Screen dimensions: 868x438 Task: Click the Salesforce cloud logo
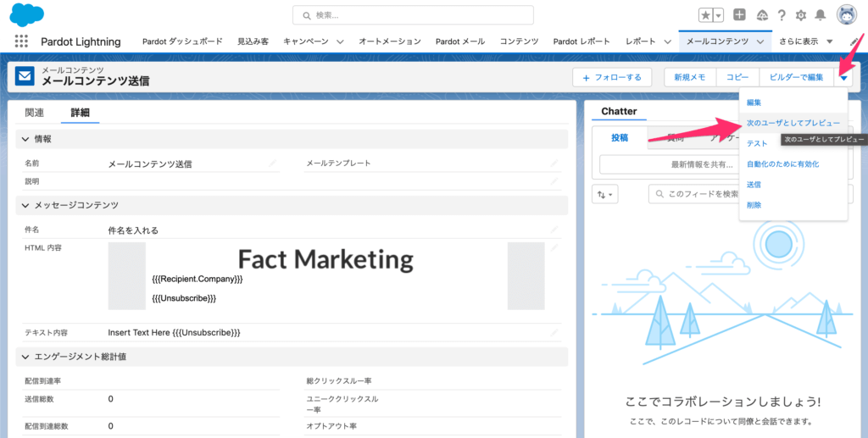pos(26,14)
